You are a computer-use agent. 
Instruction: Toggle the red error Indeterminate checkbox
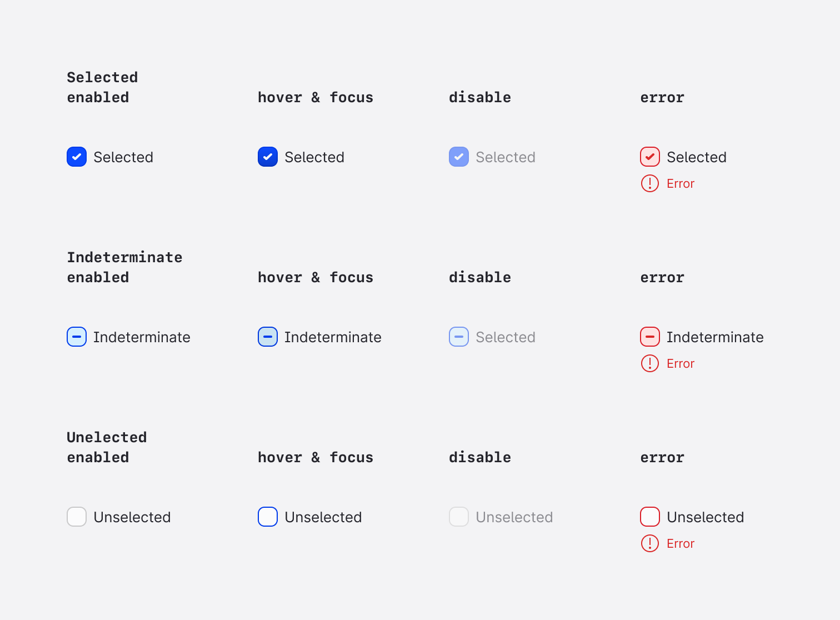650,337
